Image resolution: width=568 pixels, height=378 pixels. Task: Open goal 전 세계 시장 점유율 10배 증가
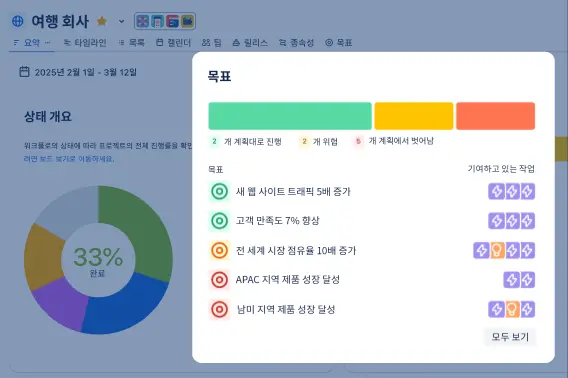pos(296,250)
